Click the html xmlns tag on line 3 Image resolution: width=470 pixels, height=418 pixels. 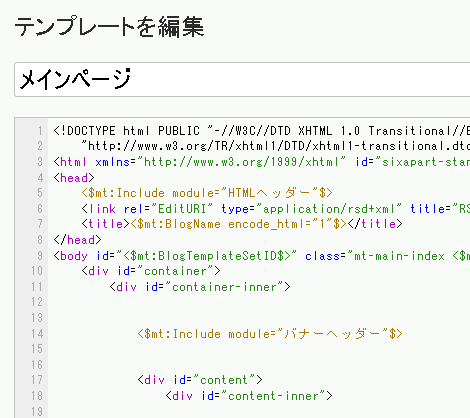pos(261,162)
